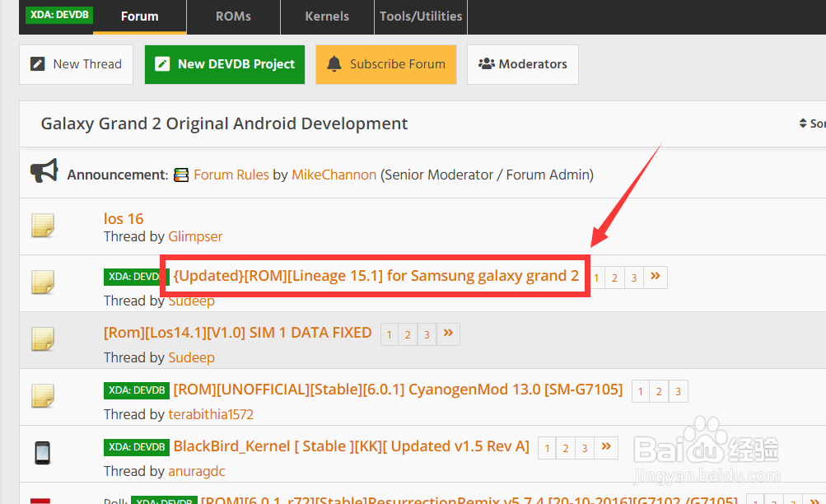Open the Sort dropdown
This screenshot has height=504, width=826.
click(x=812, y=124)
